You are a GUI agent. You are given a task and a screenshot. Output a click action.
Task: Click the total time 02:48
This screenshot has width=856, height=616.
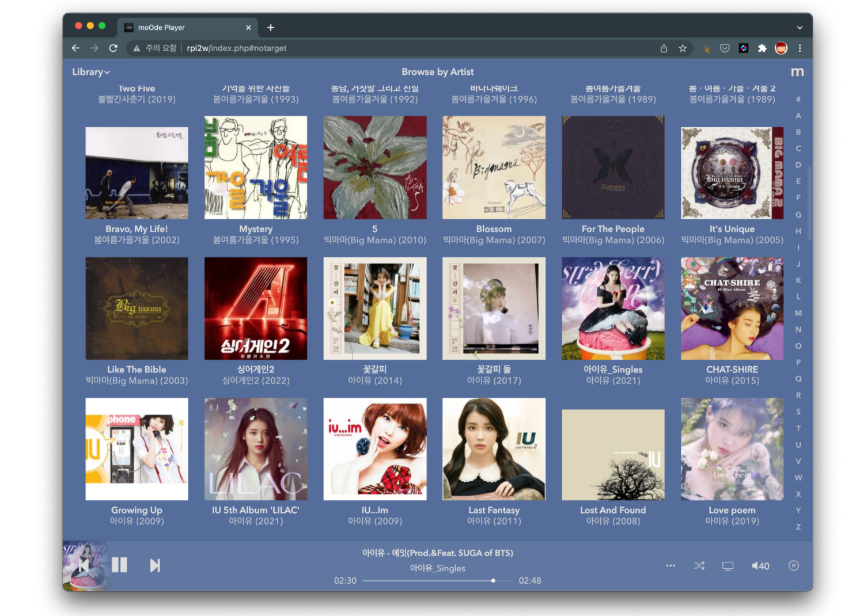[x=530, y=581]
